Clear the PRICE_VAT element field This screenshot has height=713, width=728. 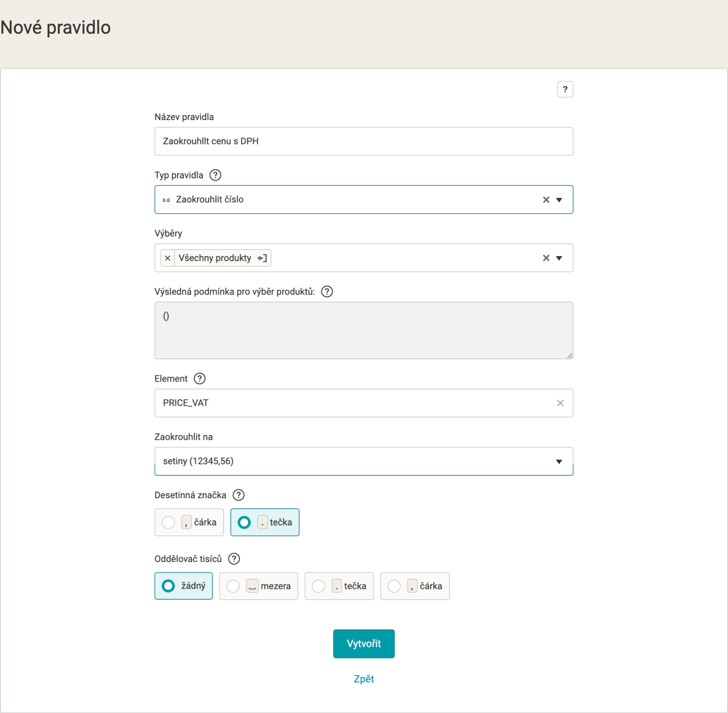[x=560, y=403]
